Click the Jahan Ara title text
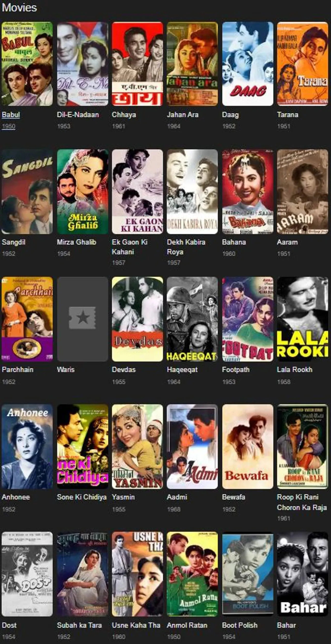Image resolution: width=331 pixels, height=644 pixels. pos(183,115)
